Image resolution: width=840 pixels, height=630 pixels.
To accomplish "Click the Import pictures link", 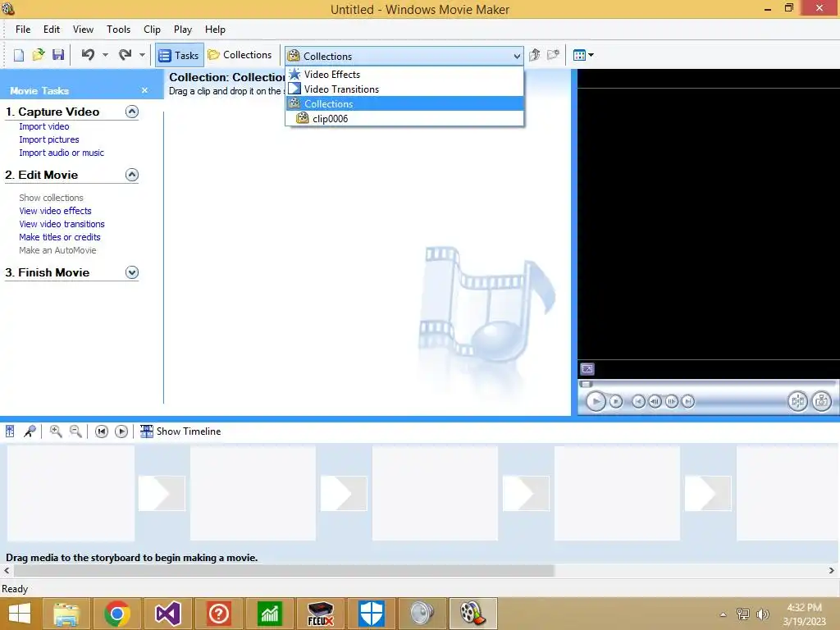I will coord(48,139).
